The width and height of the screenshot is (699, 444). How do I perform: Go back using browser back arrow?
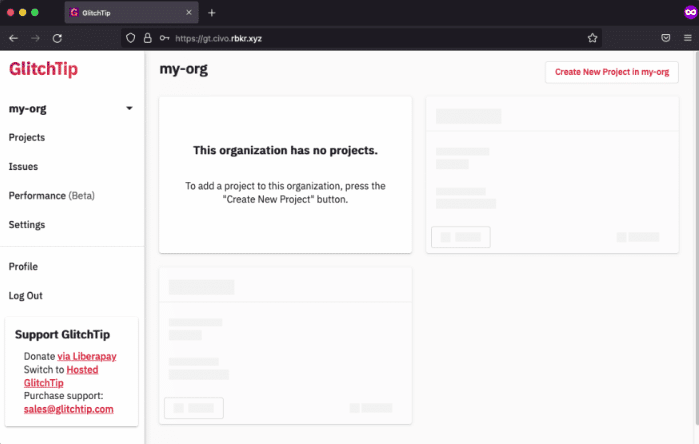click(x=13, y=38)
